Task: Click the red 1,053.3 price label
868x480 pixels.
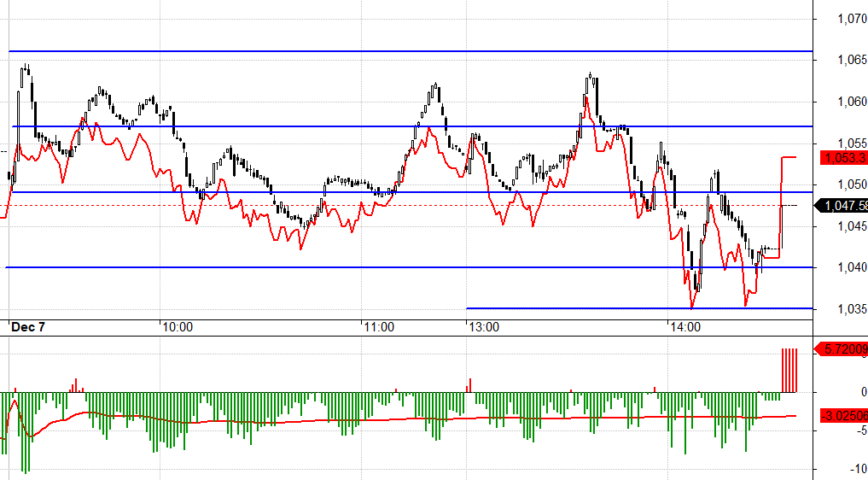Action: tap(843, 158)
